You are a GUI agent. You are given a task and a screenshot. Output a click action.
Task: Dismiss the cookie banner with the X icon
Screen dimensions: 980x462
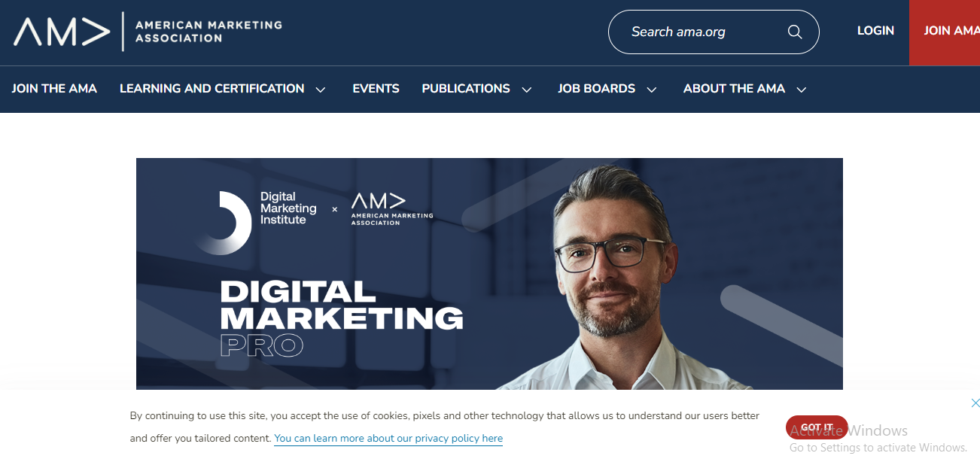point(975,403)
